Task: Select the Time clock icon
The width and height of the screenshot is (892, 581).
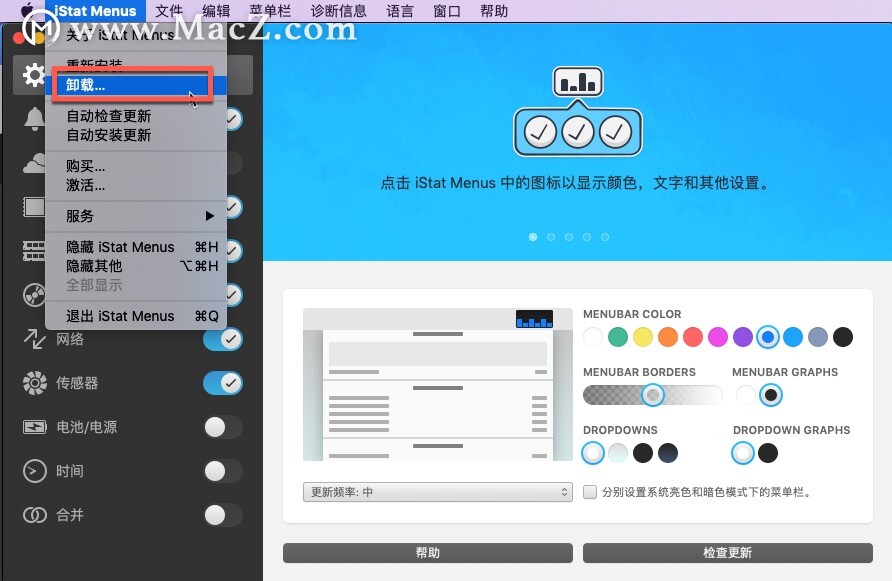Action: tap(35, 471)
